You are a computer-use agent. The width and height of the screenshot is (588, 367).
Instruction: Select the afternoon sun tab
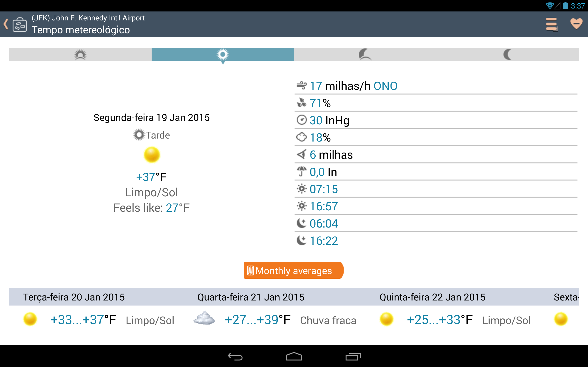click(x=223, y=54)
